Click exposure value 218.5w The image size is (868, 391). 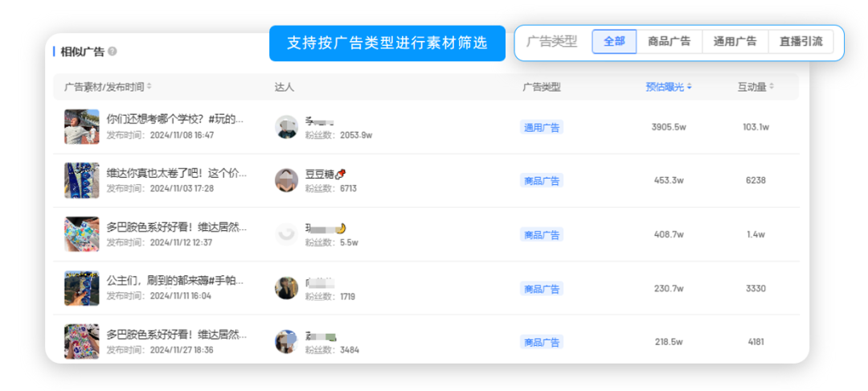click(669, 342)
